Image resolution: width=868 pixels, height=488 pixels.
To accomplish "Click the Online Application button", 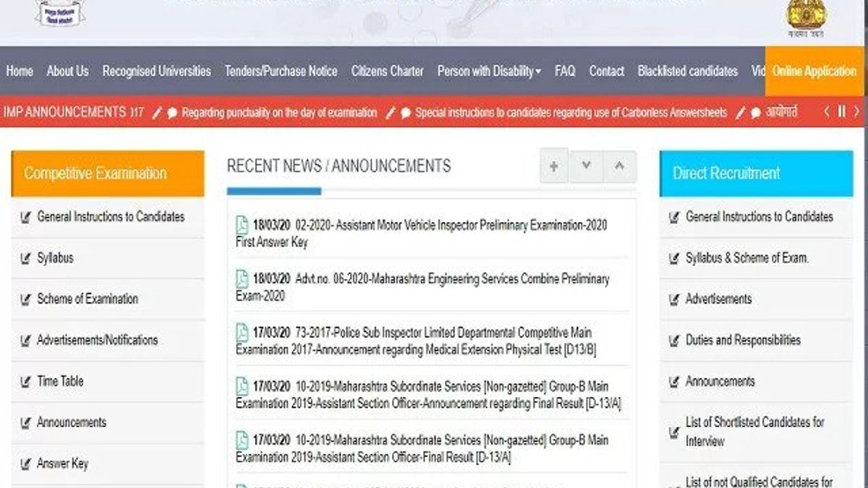I will point(814,71).
